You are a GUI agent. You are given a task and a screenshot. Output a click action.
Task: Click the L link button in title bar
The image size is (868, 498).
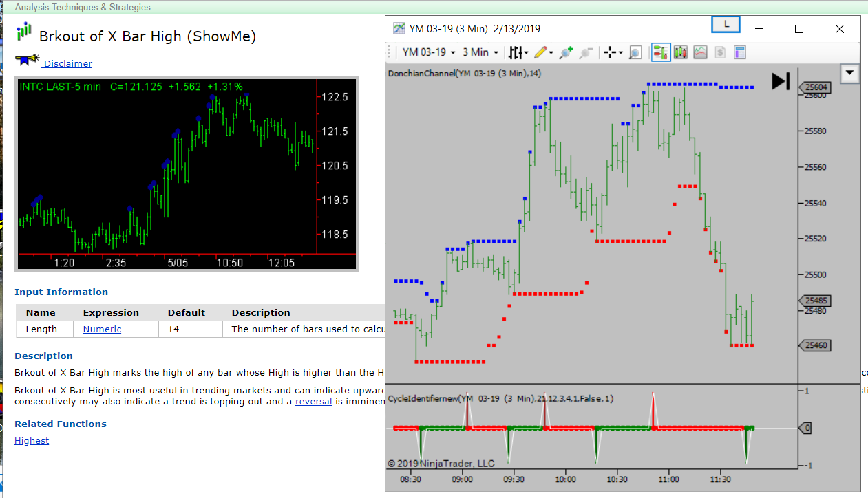tap(726, 24)
